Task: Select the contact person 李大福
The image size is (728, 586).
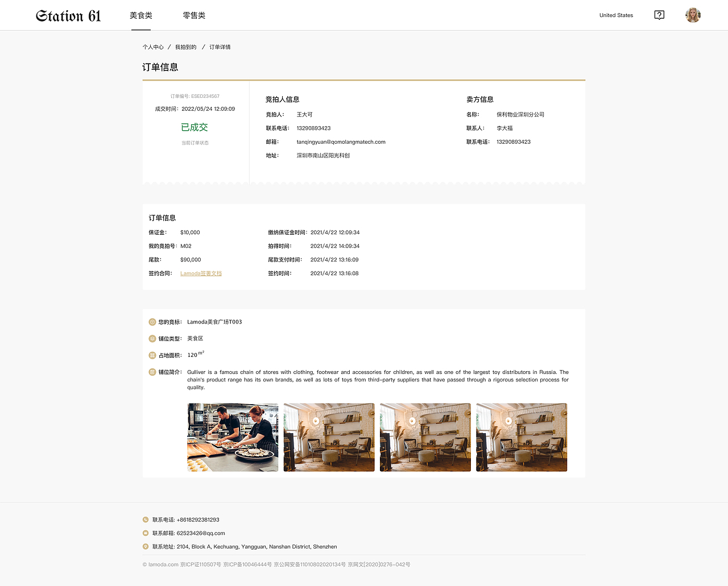Action: click(x=504, y=128)
